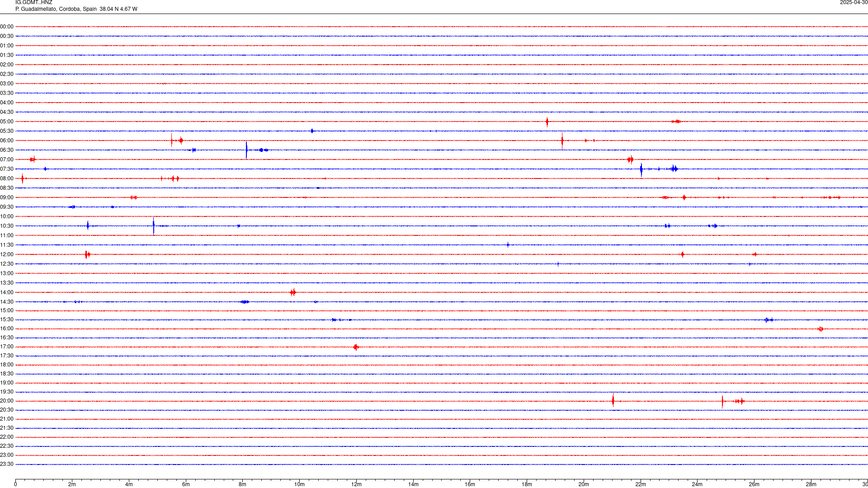Click the red spike on the 05:00 trace
The height and width of the screenshot is (488, 868).
(547, 122)
